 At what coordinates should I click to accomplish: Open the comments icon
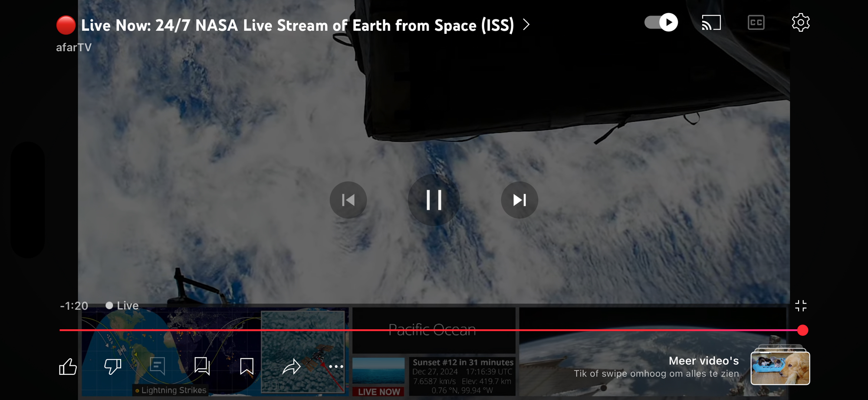(x=158, y=367)
